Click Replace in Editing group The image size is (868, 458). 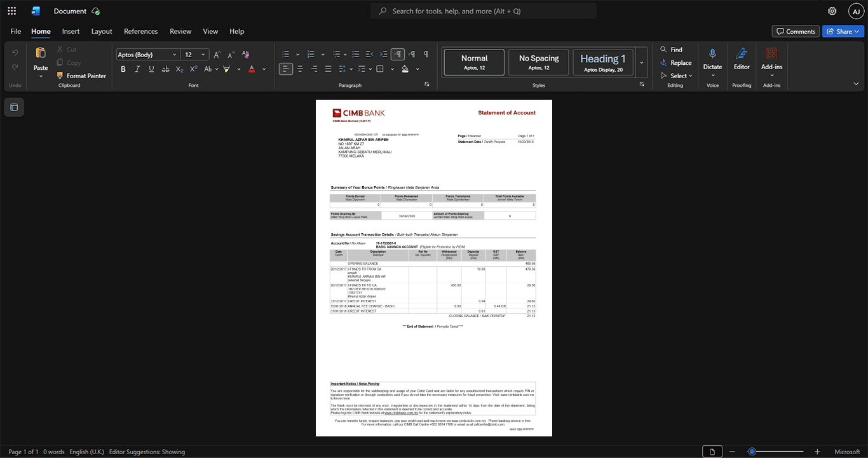click(676, 63)
